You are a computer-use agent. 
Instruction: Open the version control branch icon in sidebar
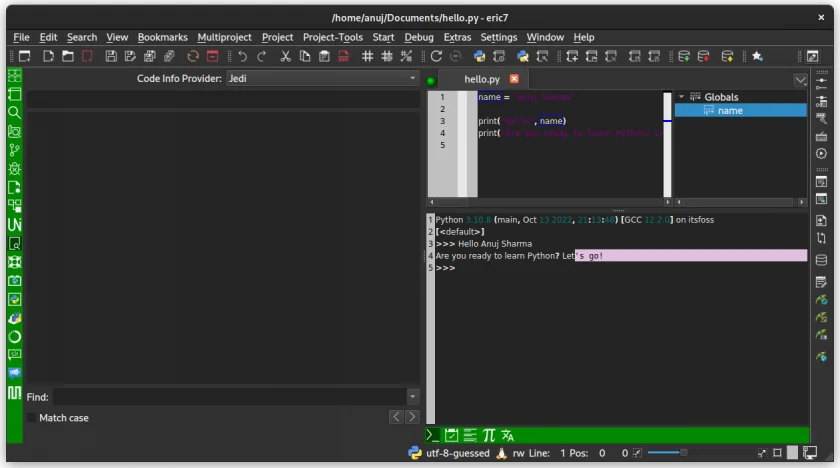point(14,150)
